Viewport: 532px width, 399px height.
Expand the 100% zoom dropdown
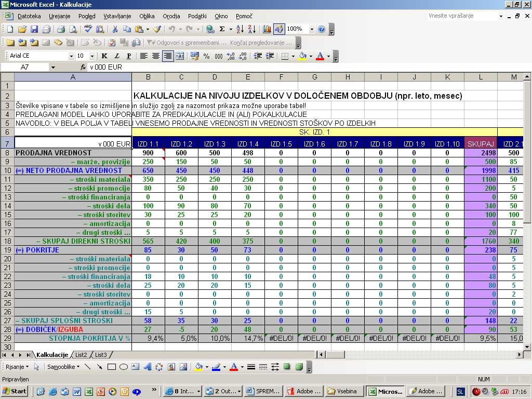312,29
